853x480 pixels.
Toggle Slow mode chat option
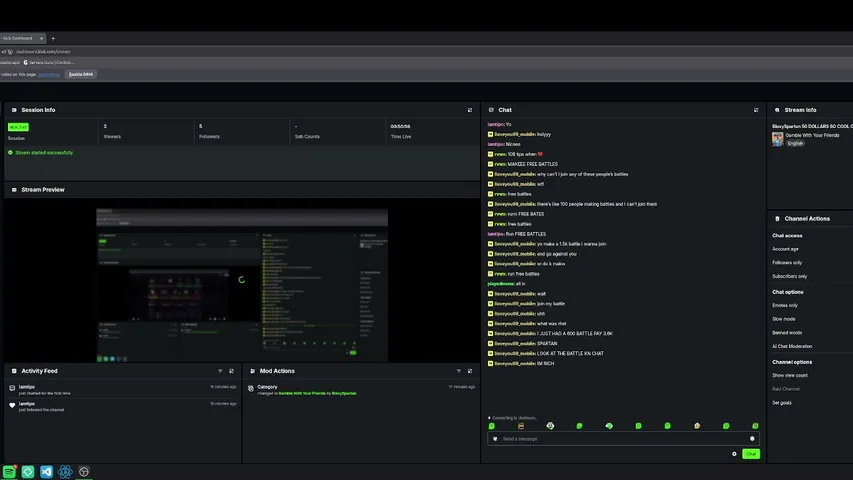(x=783, y=319)
